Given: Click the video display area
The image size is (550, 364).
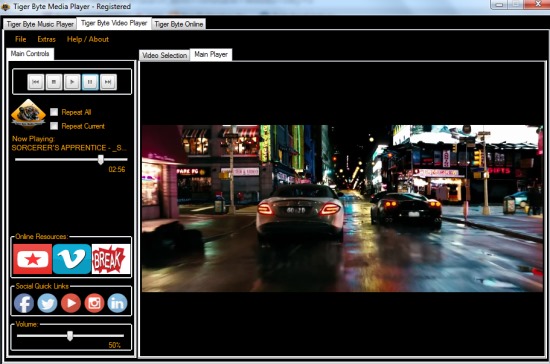Looking at the screenshot, I should point(342,208).
